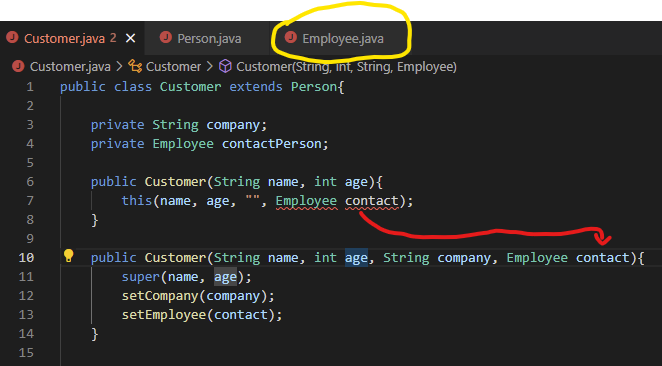Screen dimensions: 662x366
Task: Click line number 10 in the gutter
Action: pos(26,258)
